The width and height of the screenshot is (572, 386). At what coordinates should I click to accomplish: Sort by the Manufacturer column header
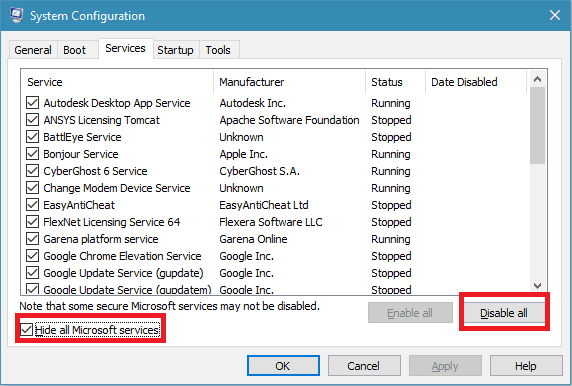pos(290,82)
